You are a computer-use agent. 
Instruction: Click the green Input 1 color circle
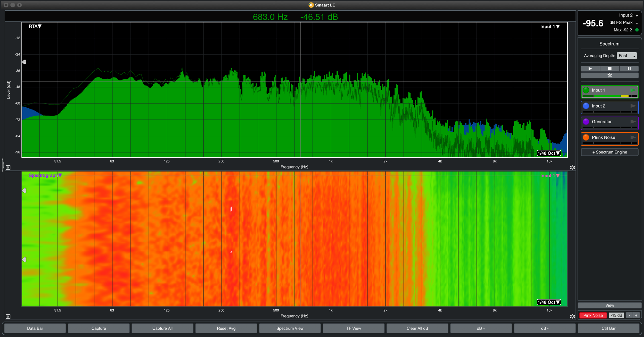(586, 90)
